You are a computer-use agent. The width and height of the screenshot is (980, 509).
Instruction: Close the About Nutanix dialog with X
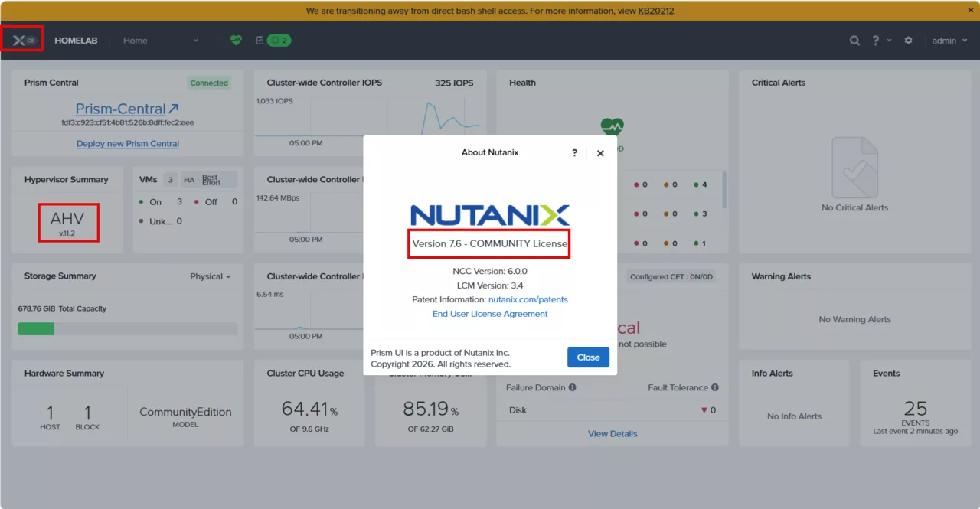pos(600,153)
